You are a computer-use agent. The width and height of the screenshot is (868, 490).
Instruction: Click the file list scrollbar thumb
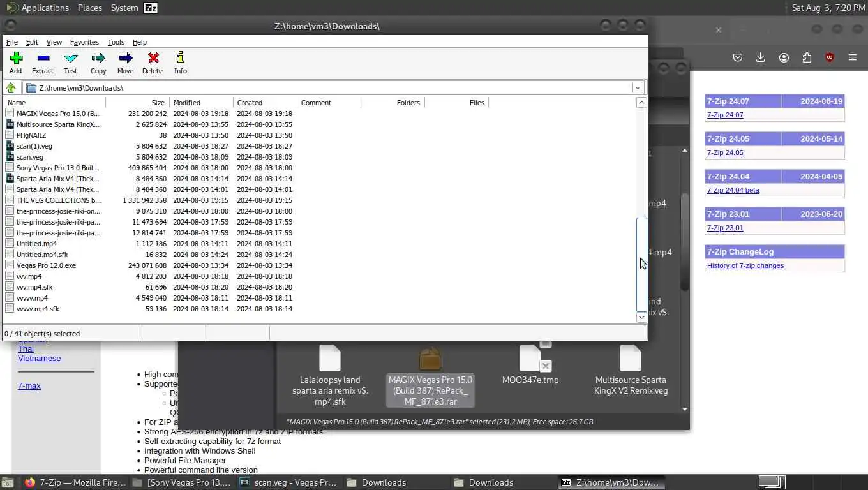pos(641,265)
